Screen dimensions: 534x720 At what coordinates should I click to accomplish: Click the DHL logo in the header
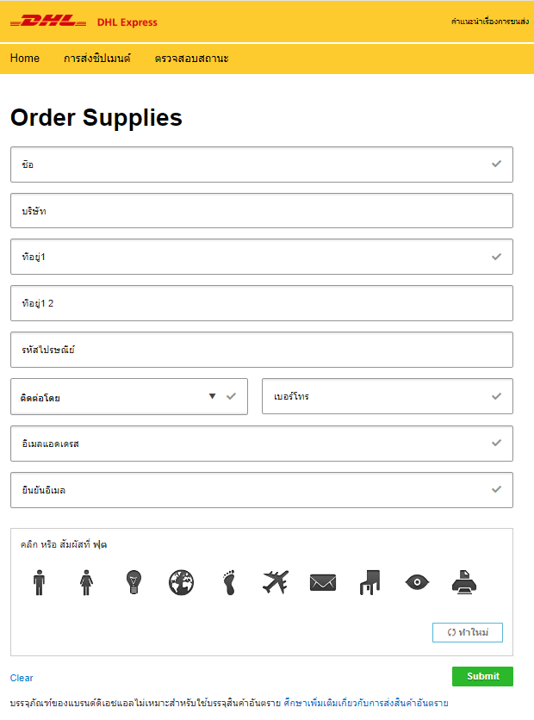48,21
